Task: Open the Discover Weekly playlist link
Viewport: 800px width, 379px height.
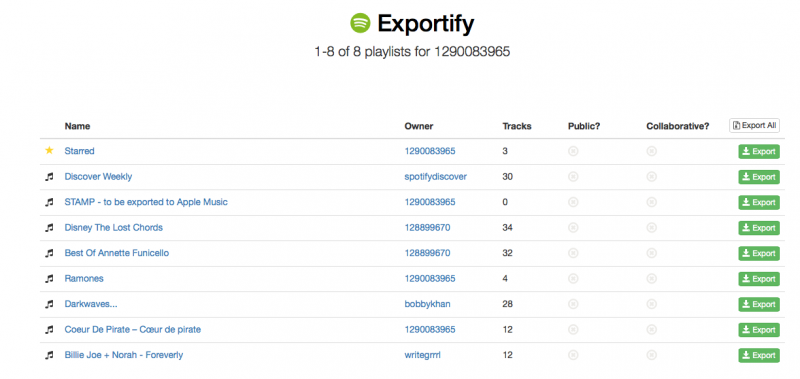Action: click(98, 176)
